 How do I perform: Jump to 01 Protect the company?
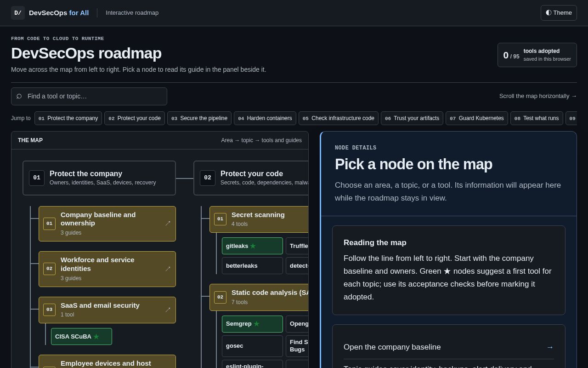pos(68,118)
